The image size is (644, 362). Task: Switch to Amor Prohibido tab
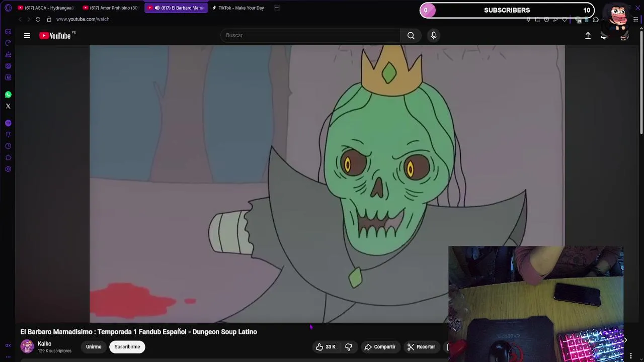(x=111, y=8)
